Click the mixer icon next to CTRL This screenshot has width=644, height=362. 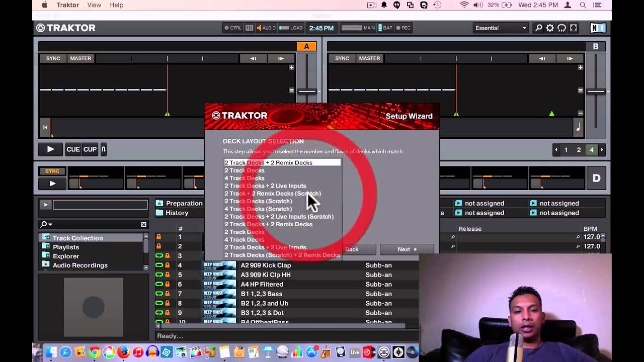(x=249, y=28)
